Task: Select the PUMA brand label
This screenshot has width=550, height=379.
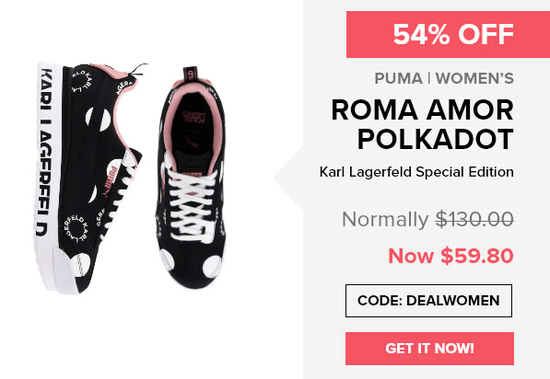Action: click(398, 78)
